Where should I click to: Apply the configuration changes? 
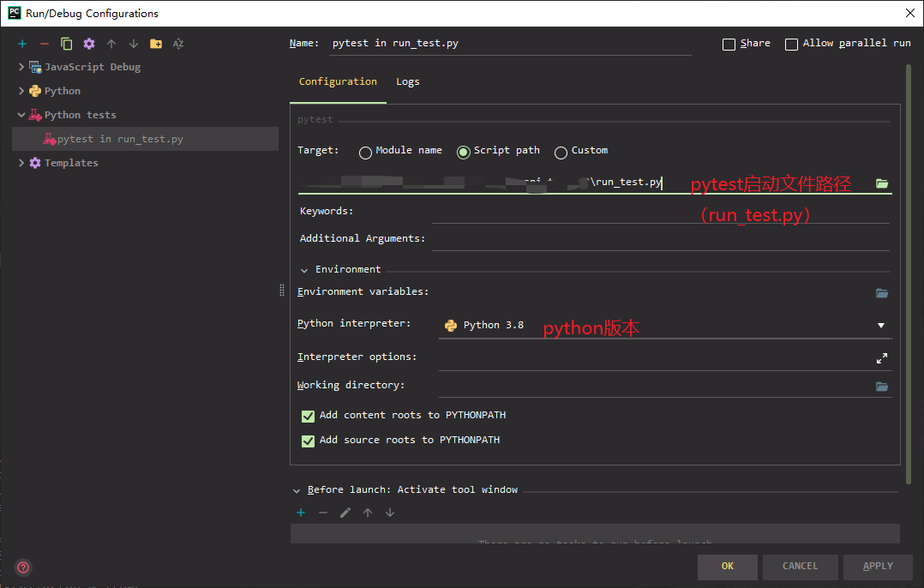tap(878, 567)
